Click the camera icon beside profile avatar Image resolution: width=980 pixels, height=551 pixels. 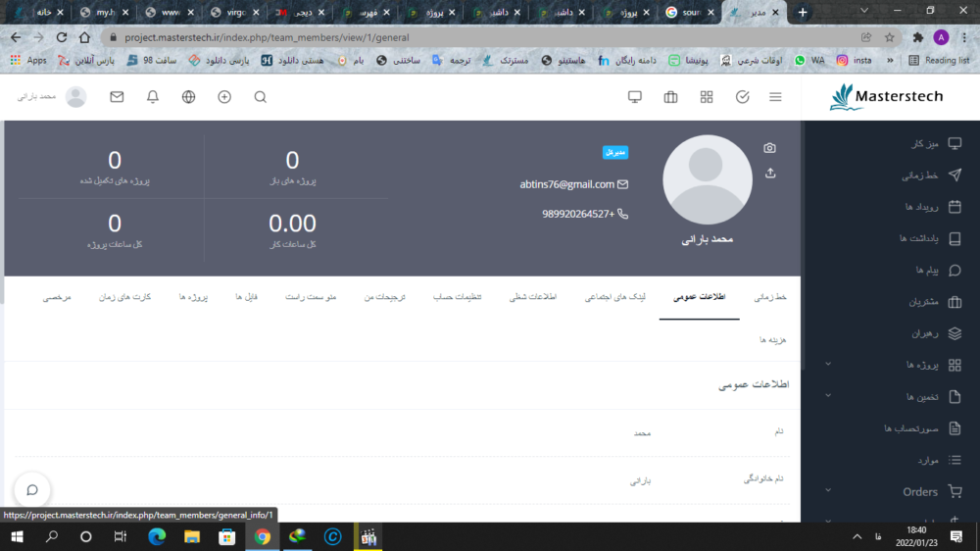pyautogui.click(x=769, y=148)
